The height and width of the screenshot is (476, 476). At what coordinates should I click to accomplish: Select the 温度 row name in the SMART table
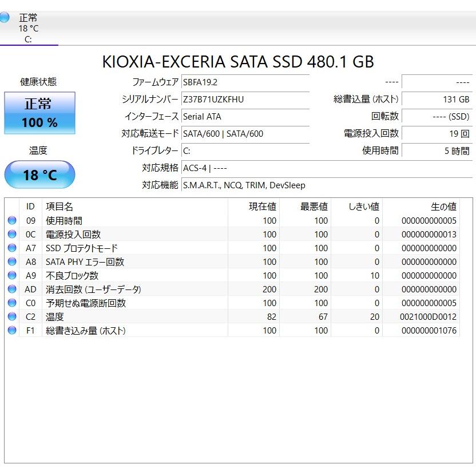coord(55,316)
